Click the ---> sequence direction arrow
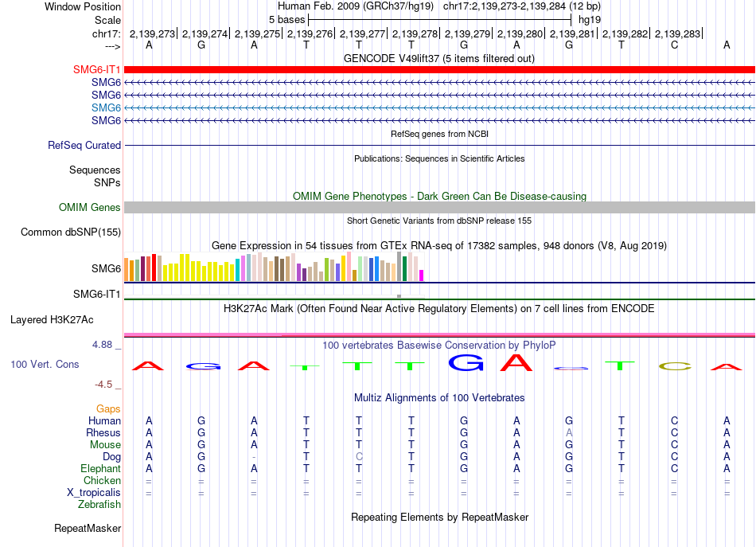The image size is (756, 547). tap(113, 46)
